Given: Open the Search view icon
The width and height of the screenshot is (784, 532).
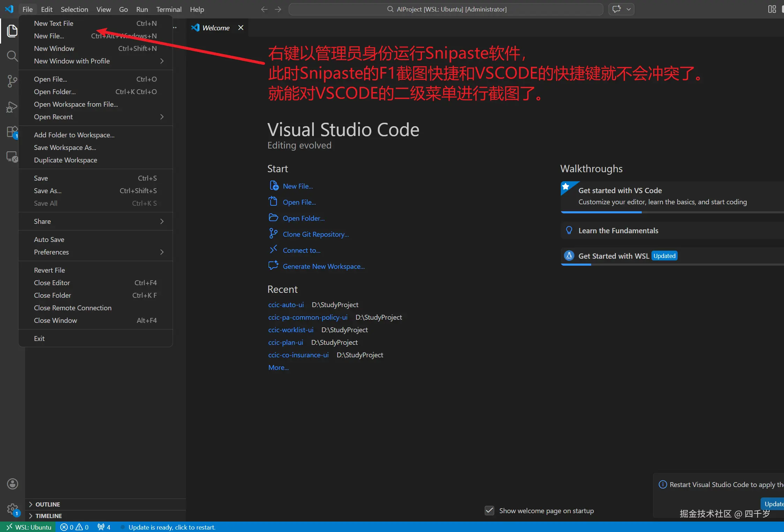Looking at the screenshot, I should 12,56.
